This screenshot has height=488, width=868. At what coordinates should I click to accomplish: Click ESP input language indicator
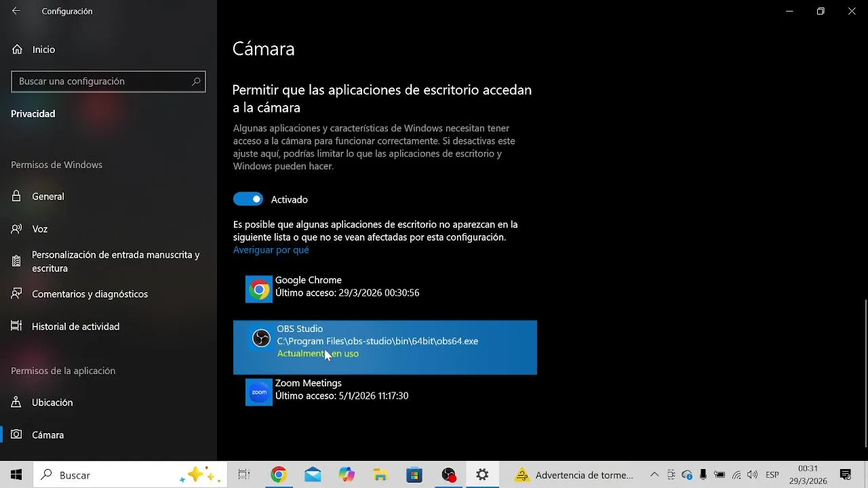click(772, 475)
